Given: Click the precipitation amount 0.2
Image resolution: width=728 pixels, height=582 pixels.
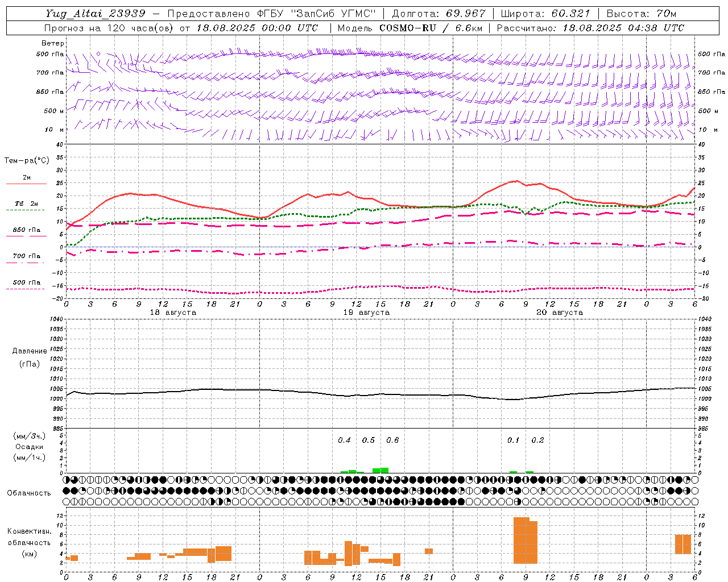Looking at the screenshot, I should [x=537, y=440].
